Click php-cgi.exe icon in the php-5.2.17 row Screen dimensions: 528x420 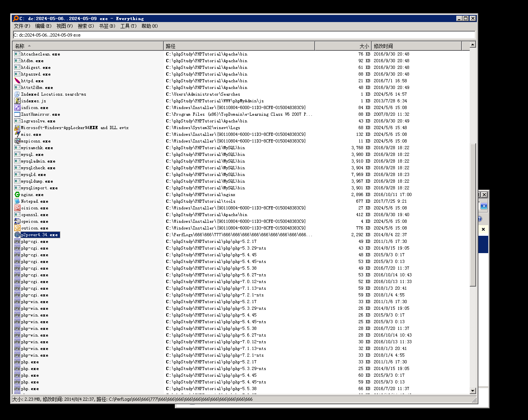pos(17,241)
